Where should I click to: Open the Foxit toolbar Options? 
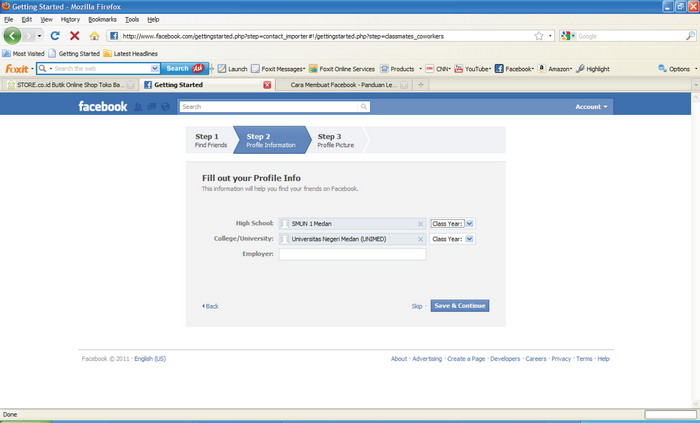(x=674, y=69)
